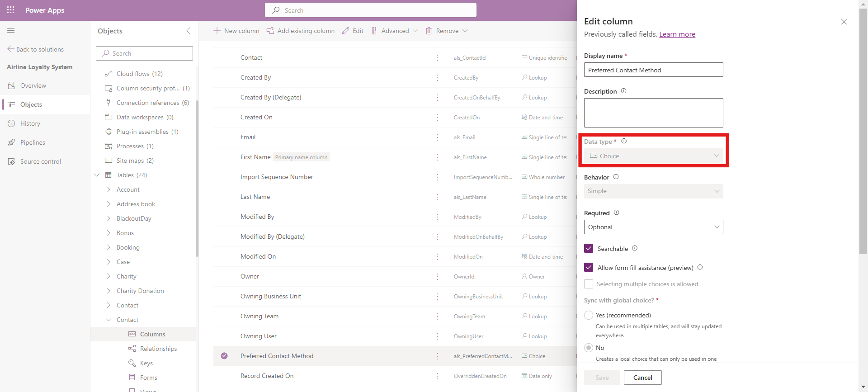The width and height of the screenshot is (868, 392).
Task: Click the Cancel button
Action: (642, 378)
